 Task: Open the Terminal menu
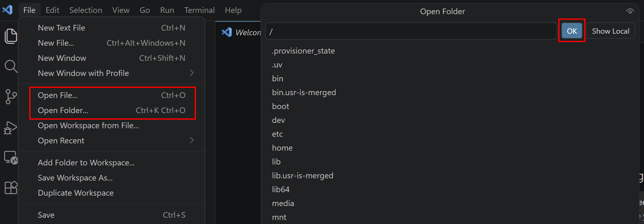199,10
